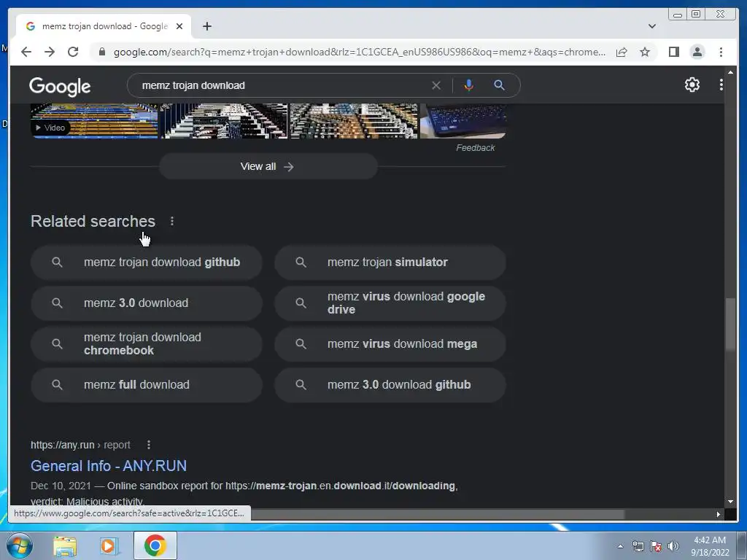
Task: Click the vertical scrollbar thumb
Action: tap(730, 324)
